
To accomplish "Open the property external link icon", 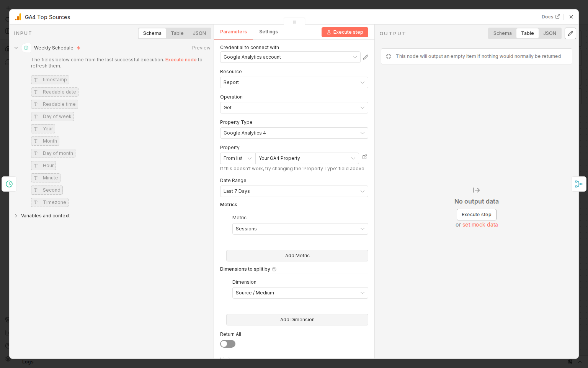I will coord(365,157).
